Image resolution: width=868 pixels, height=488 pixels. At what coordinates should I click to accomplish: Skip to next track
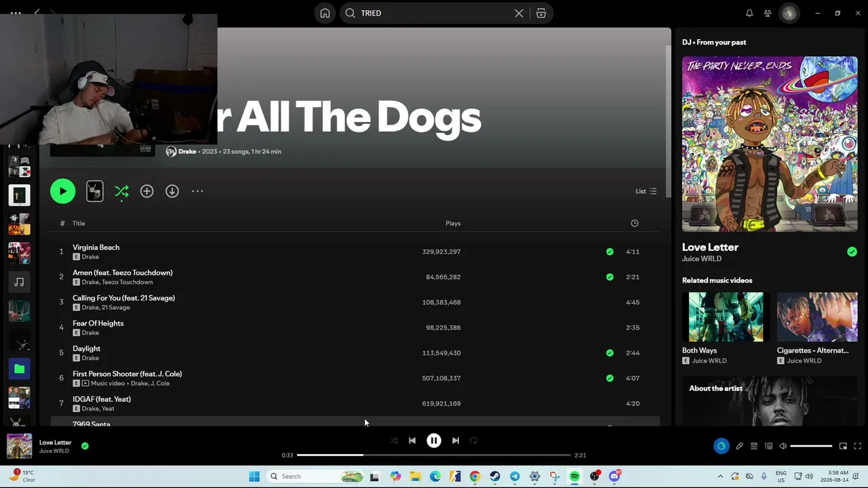point(456,441)
